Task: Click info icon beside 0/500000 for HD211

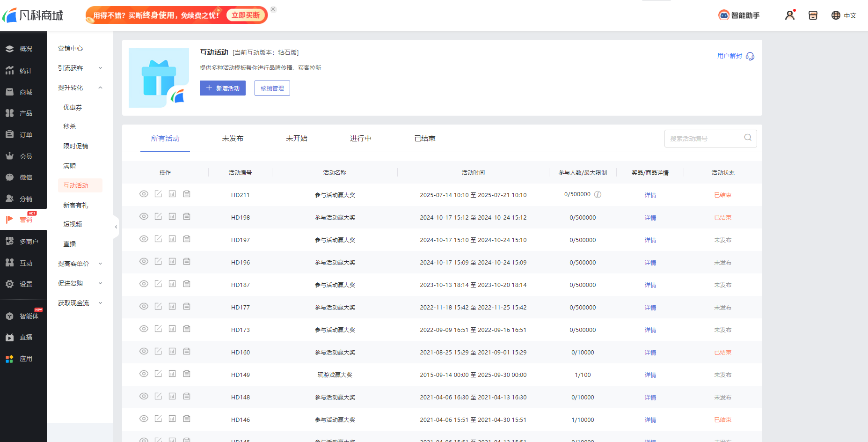Action: [598, 195]
